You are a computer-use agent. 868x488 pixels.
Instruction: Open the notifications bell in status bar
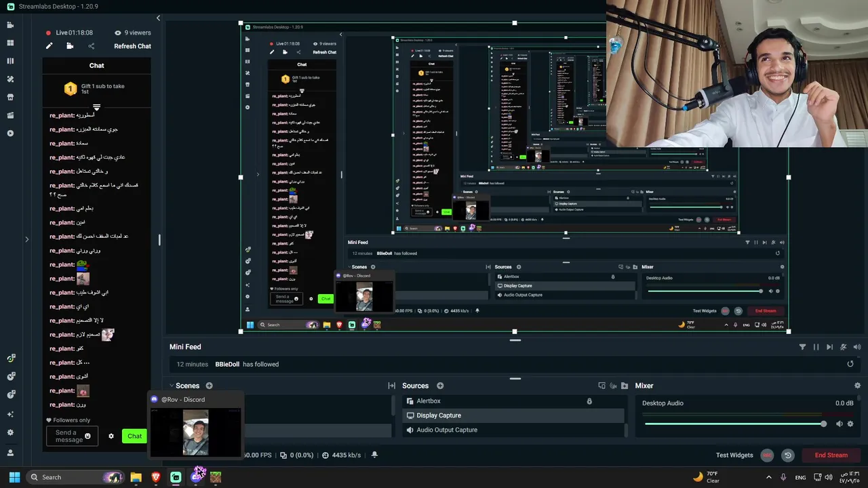[x=374, y=455]
